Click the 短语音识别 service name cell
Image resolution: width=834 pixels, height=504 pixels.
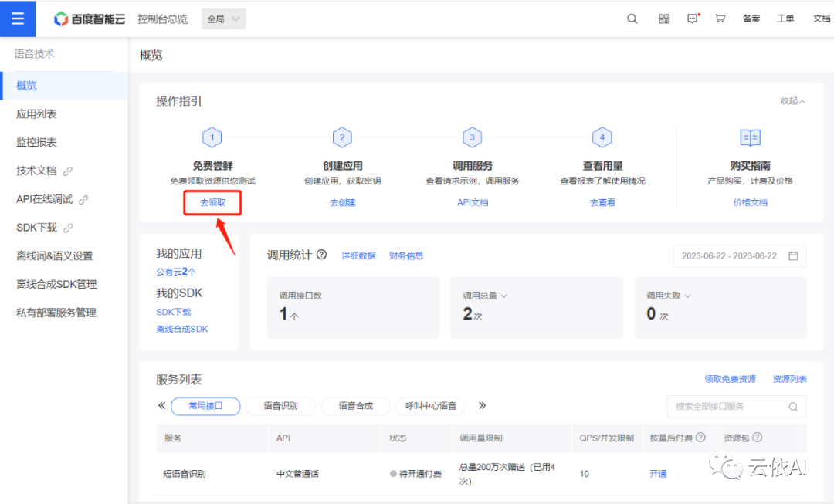point(184,474)
